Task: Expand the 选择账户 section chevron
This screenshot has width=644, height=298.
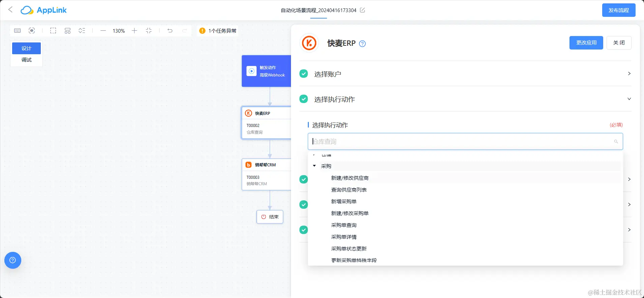Action: coord(629,73)
